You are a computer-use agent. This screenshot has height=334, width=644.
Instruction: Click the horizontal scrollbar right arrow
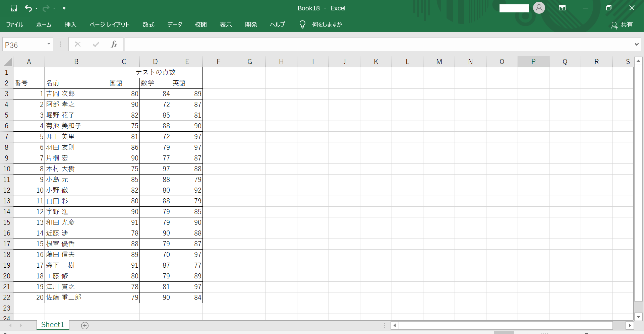pyautogui.click(x=630, y=325)
